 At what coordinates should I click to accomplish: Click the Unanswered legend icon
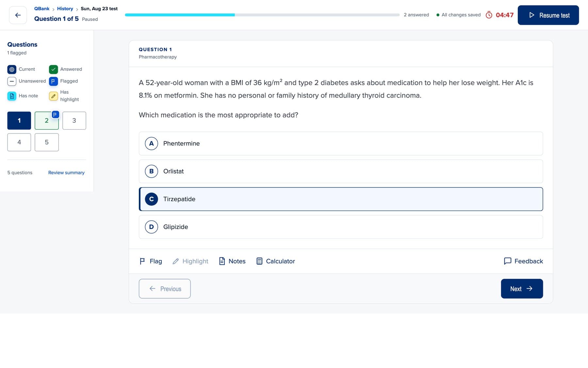click(x=12, y=81)
